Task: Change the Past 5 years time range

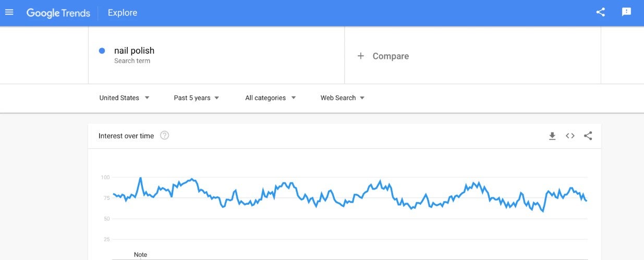Action: pyautogui.click(x=197, y=98)
